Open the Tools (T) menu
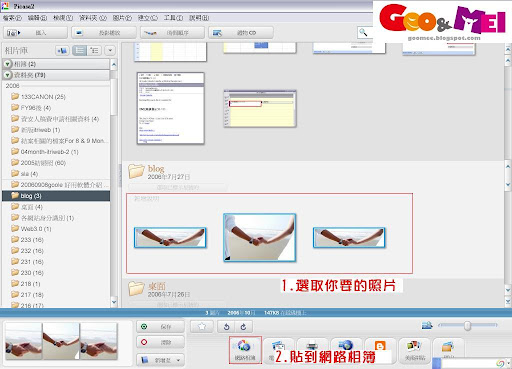Image resolution: width=512 pixels, height=369 pixels. (x=173, y=18)
